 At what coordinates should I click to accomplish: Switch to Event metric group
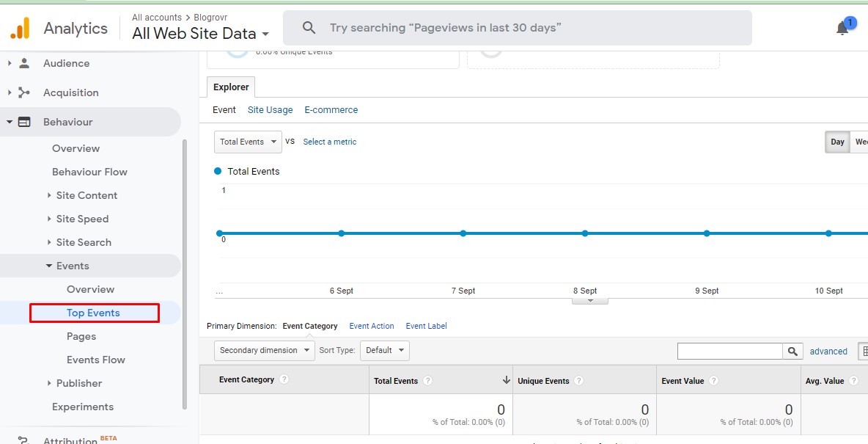[x=224, y=110]
